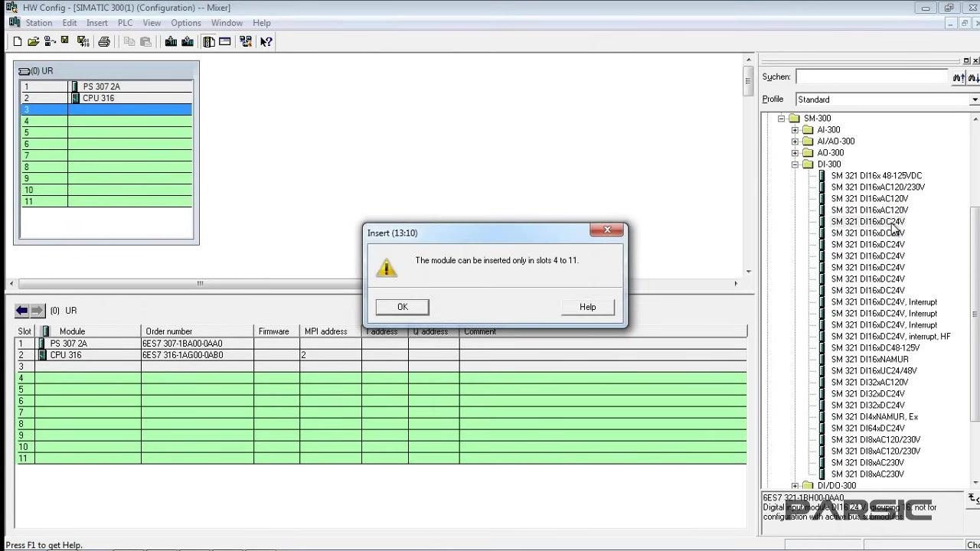Click the module icon of SM 321 DI64xDC24V
The height and width of the screenshot is (551, 980).
click(822, 428)
